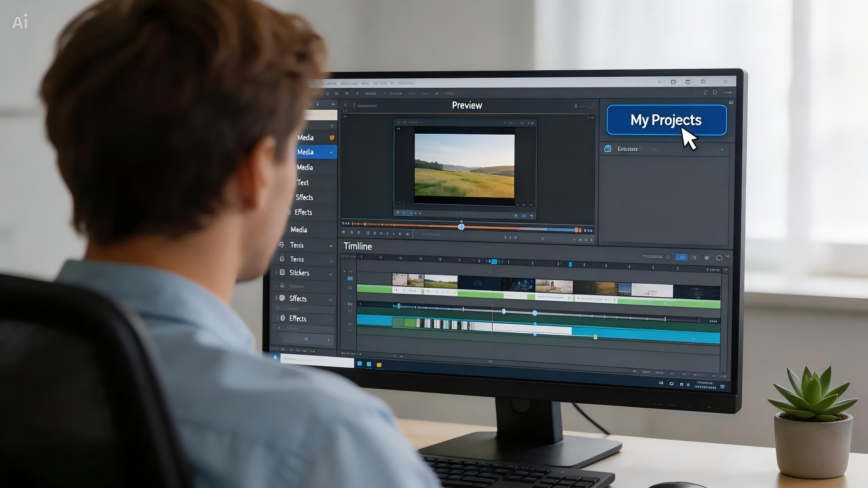Toggle the blue video track visibility square

[350, 279]
